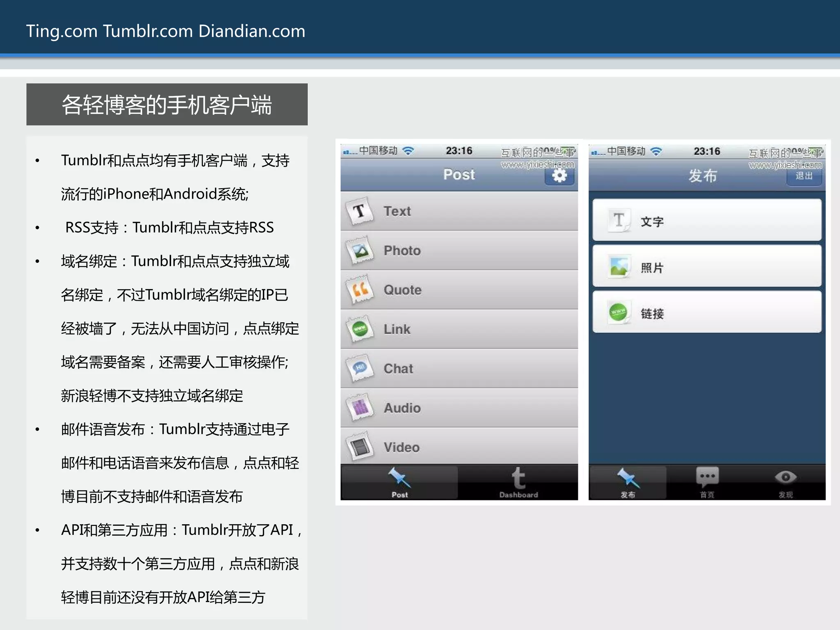Tap 中国移动 carrier label in Diandian screenshot
The image size is (840, 630).
626,151
